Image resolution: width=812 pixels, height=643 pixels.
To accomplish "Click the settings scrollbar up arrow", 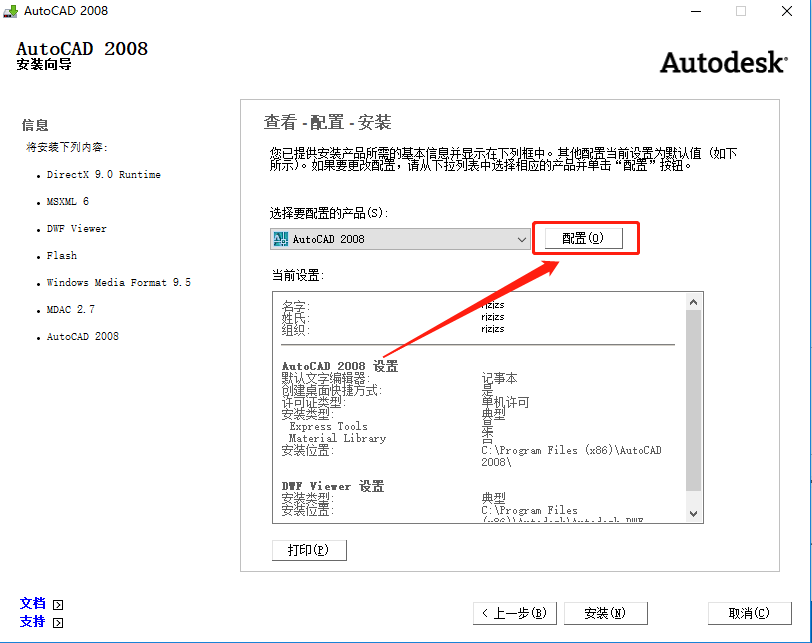I will tap(693, 302).
